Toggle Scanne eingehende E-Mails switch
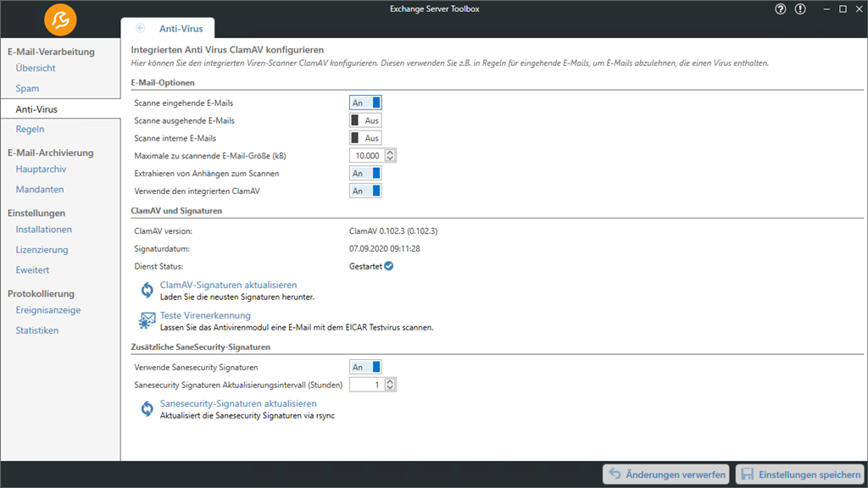Viewport: 868px width, 488px height. (x=365, y=103)
